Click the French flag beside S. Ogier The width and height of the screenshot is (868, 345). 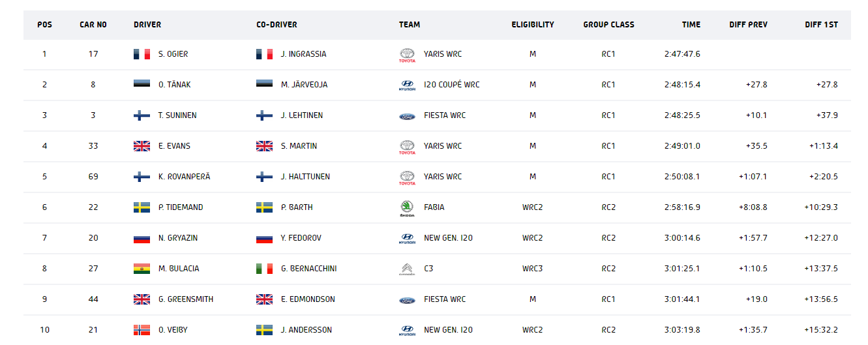click(142, 54)
